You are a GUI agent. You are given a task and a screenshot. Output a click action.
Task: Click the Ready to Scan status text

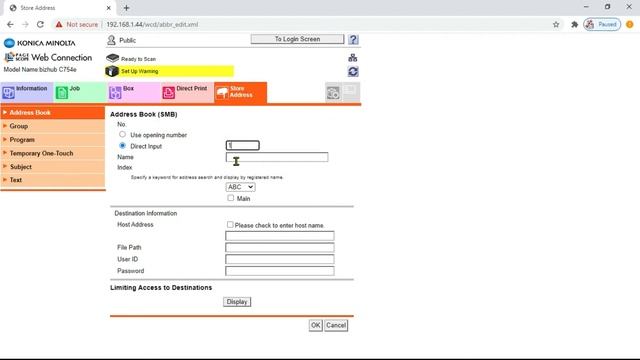point(138,59)
